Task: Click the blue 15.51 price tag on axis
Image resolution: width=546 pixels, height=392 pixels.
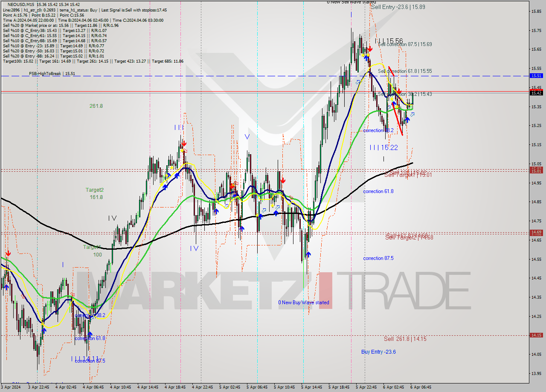Action: 536,75
